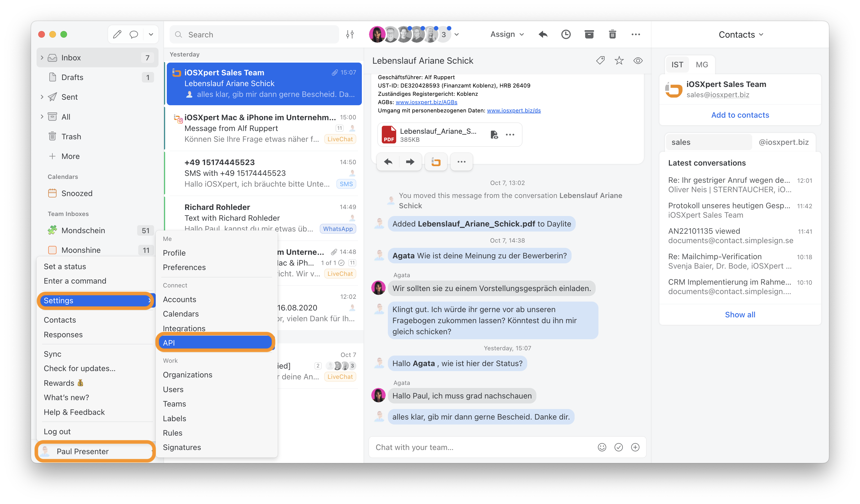
Task: Compose a new message with pencil icon
Action: (117, 34)
